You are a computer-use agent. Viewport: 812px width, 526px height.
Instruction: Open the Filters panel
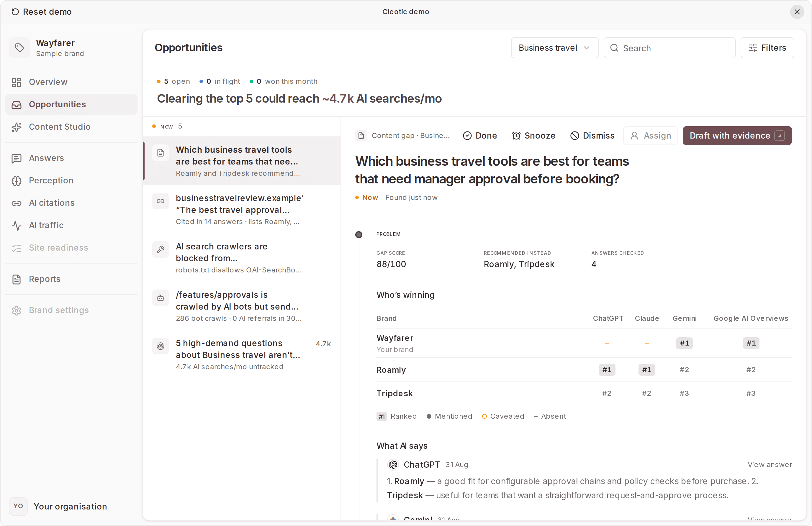pos(767,48)
